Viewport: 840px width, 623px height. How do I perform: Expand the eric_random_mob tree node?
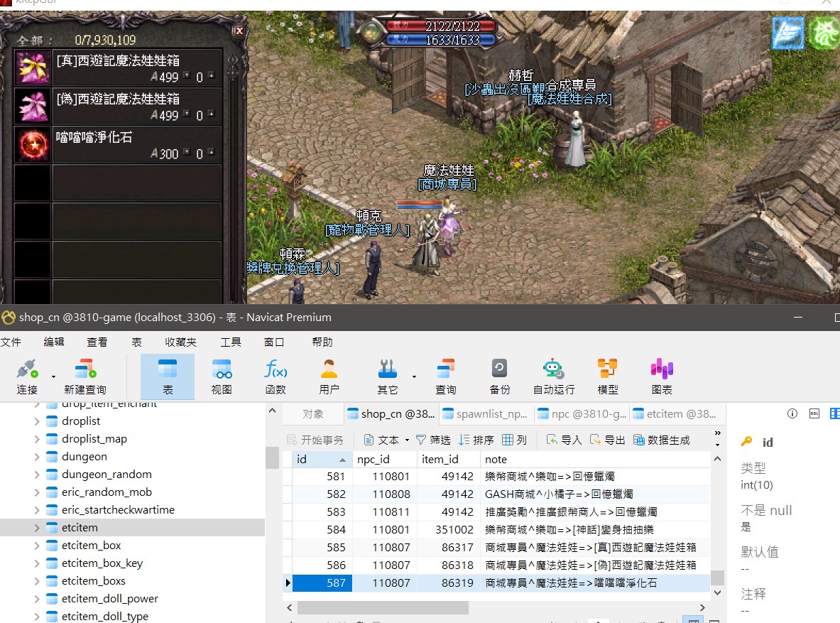tap(36, 492)
